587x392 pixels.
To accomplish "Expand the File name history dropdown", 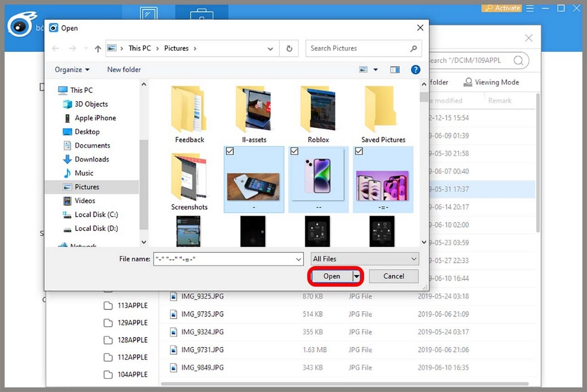I will pos(298,259).
